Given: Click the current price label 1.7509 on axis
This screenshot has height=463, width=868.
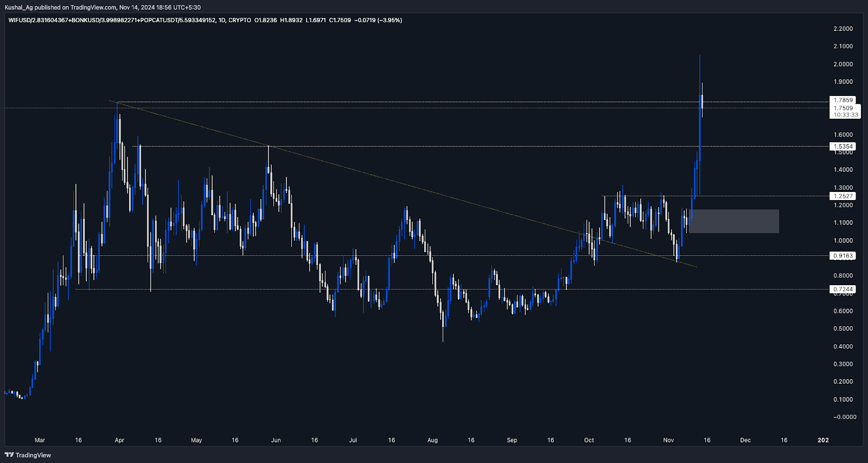Looking at the screenshot, I should (x=844, y=108).
